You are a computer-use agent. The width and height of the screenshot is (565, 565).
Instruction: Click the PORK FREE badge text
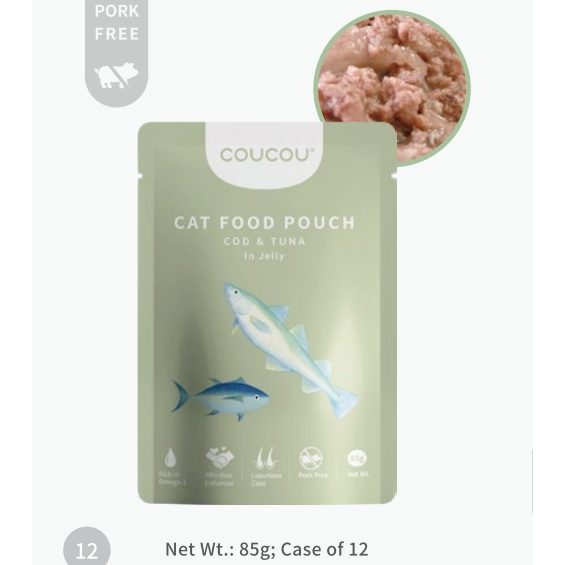[x=117, y=22]
